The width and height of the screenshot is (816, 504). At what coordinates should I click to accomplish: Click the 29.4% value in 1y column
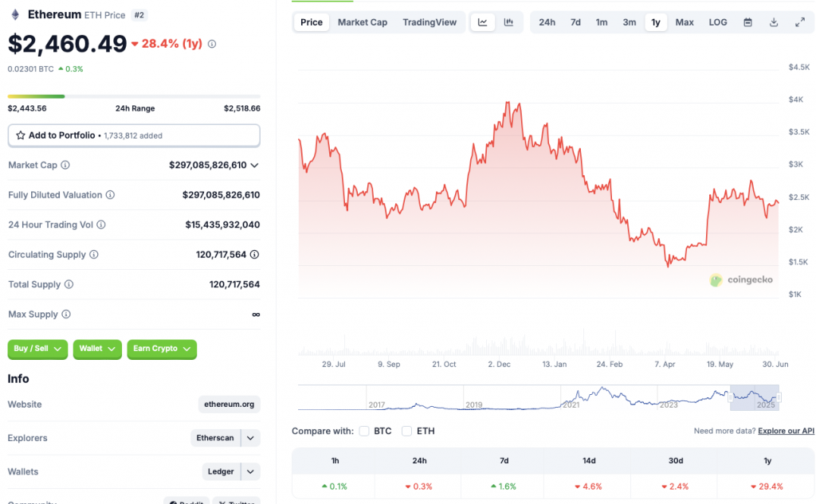[767, 486]
